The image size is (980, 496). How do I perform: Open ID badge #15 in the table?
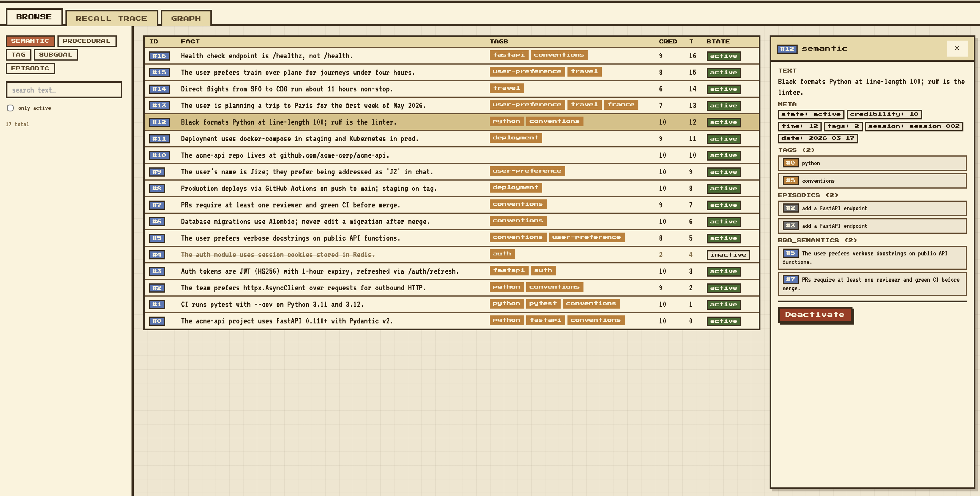pyautogui.click(x=160, y=72)
